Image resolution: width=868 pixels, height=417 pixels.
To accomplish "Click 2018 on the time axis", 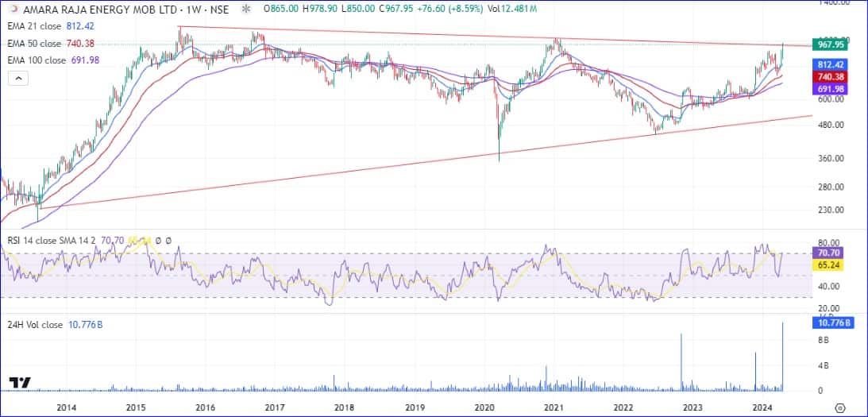I will [345, 407].
